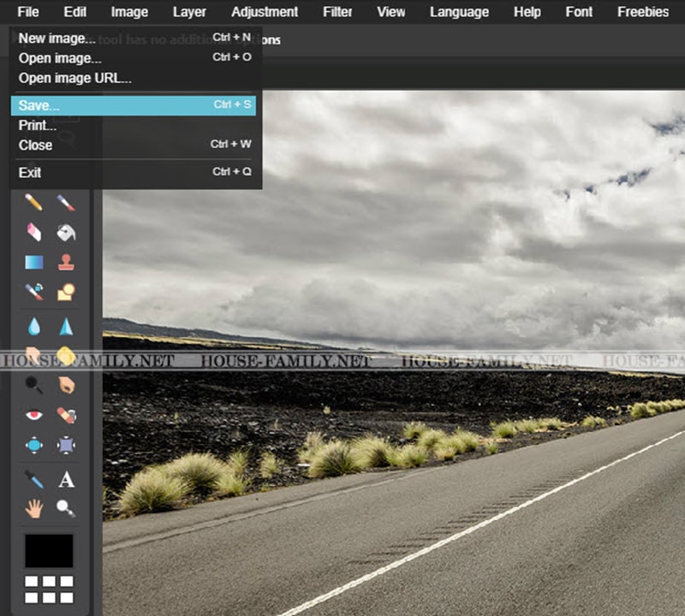Open the Image menu
Image resolution: width=685 pixels, height=616 pixels.
tap(129, 12)
